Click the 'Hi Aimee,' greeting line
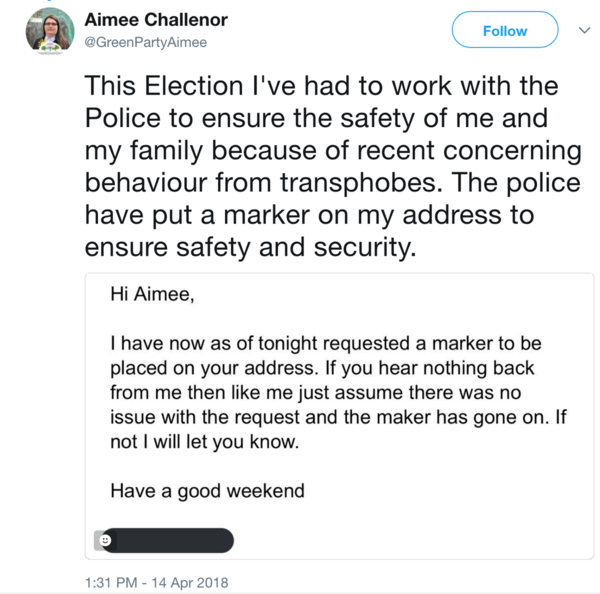 pyautogui.click(x=150, y=294)
